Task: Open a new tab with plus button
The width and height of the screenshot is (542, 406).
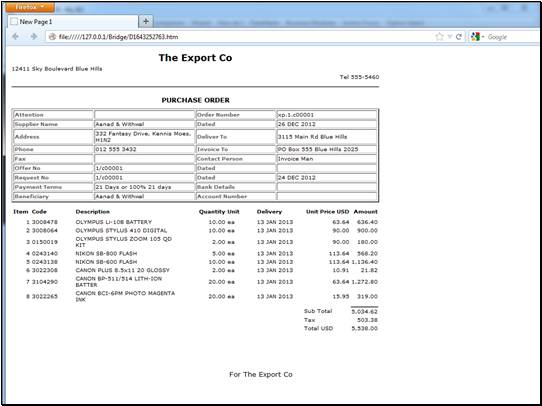Action: click(146, 21)
